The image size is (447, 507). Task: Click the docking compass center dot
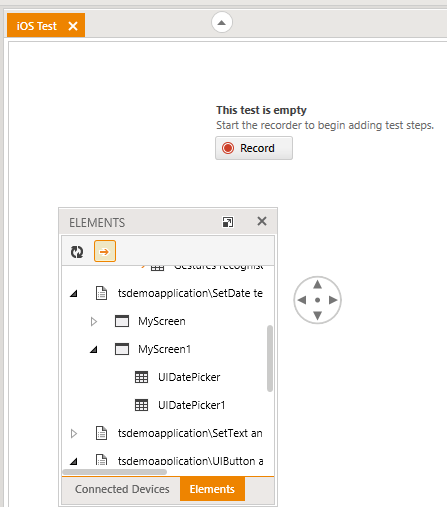click(317, 300)
